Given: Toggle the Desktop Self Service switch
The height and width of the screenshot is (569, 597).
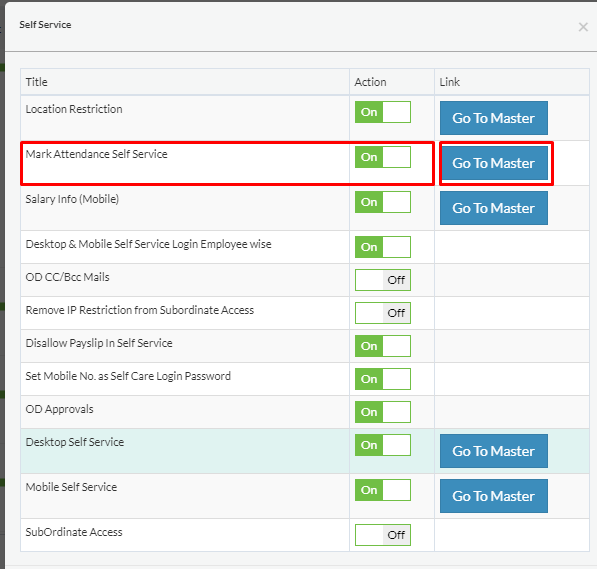Looking at the screenshot, I should click(x=383, y=445).
